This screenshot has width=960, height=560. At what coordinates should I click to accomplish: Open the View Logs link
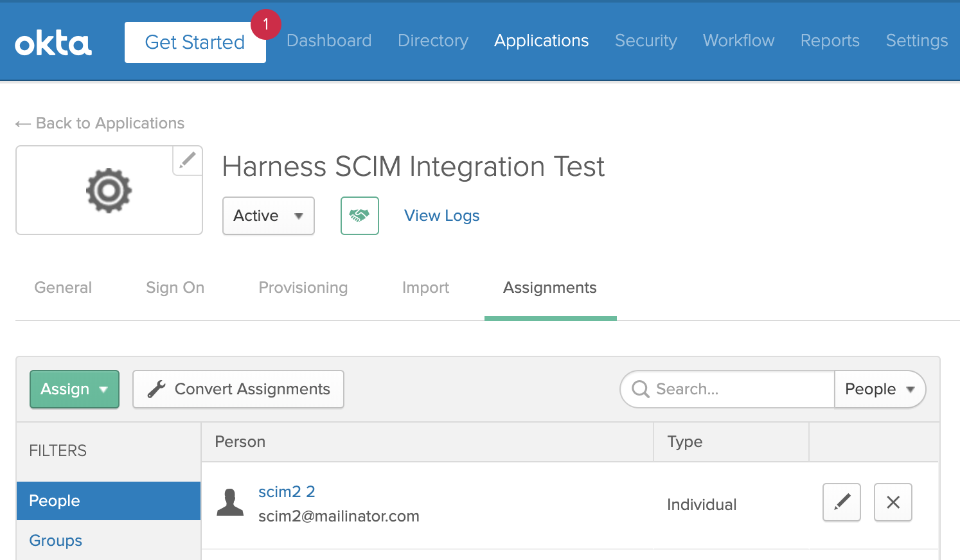tap(442, 216)
